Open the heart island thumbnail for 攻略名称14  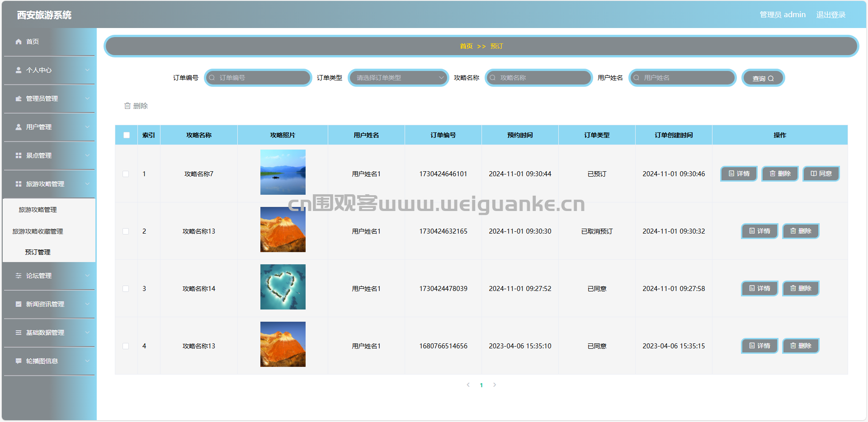(x=283, y=287)
